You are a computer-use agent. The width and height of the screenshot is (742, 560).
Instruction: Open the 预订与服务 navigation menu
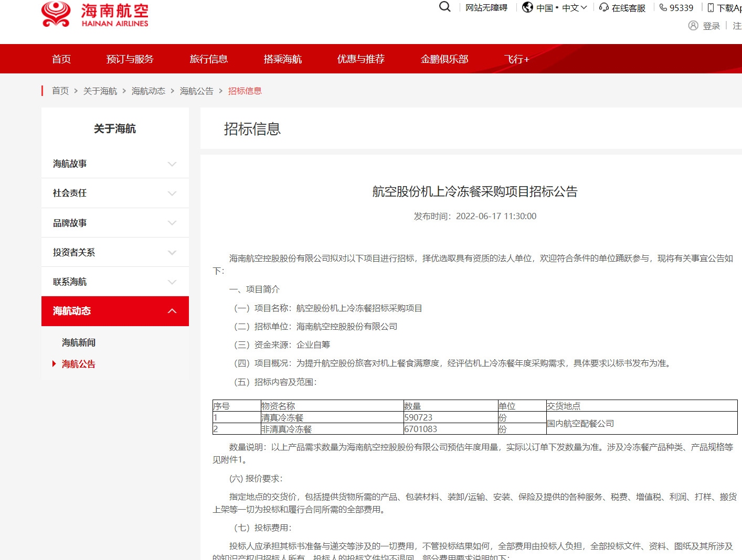click(130, 59)
